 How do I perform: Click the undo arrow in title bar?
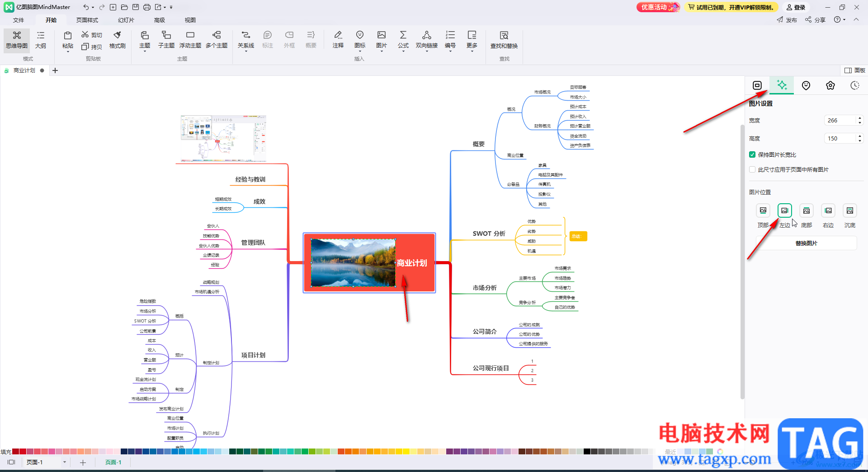pos(86,7)
